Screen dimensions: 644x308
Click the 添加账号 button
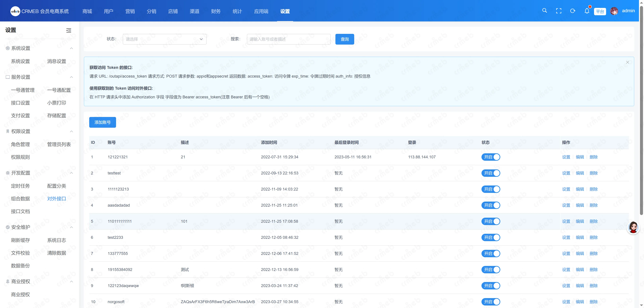[x=102, y=122]
